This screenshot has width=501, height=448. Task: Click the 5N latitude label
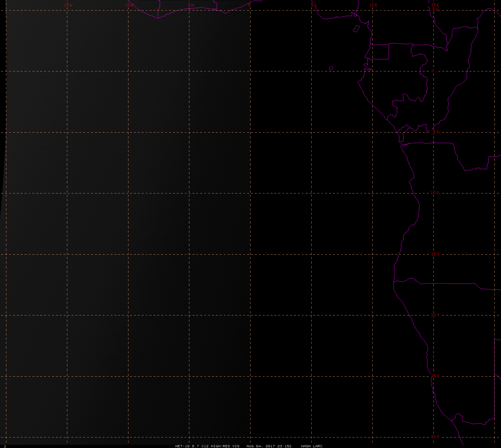tap(436, 10)
